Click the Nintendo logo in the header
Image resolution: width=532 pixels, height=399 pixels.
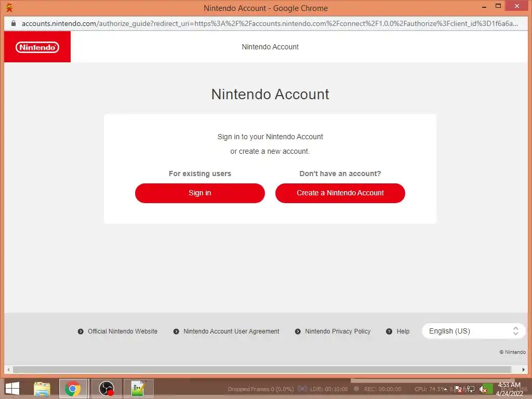tap(37, 47)
